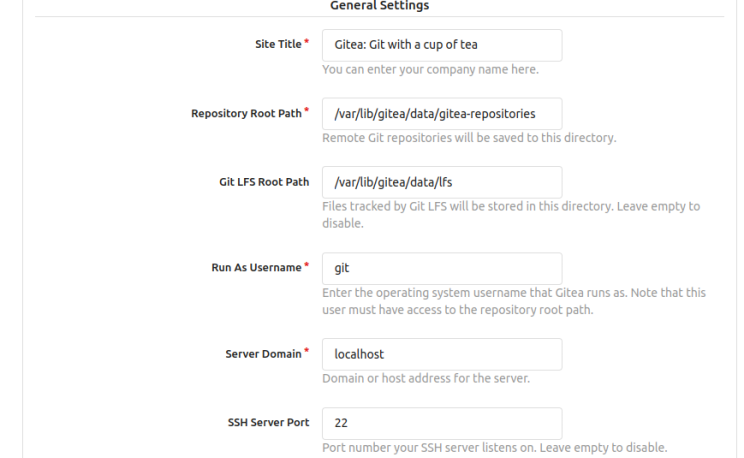Click the "General Settings" section heading
Image resolution: width=744 pixels, height=458 pixels.
(379, 6)
